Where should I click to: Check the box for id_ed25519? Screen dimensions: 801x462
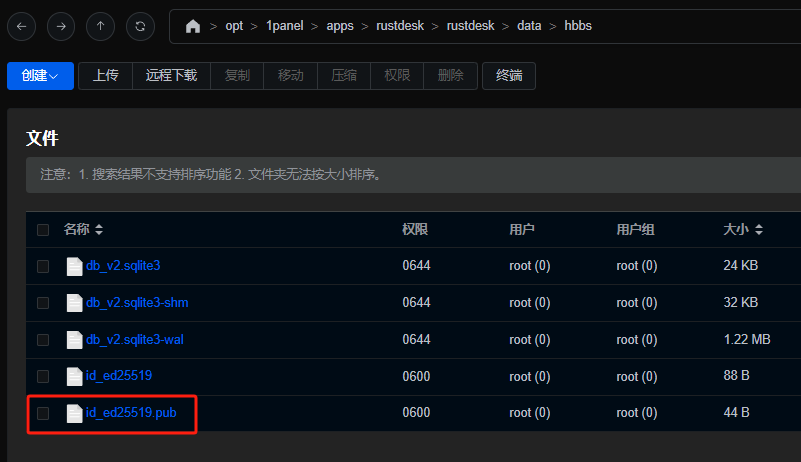[43, 377]
